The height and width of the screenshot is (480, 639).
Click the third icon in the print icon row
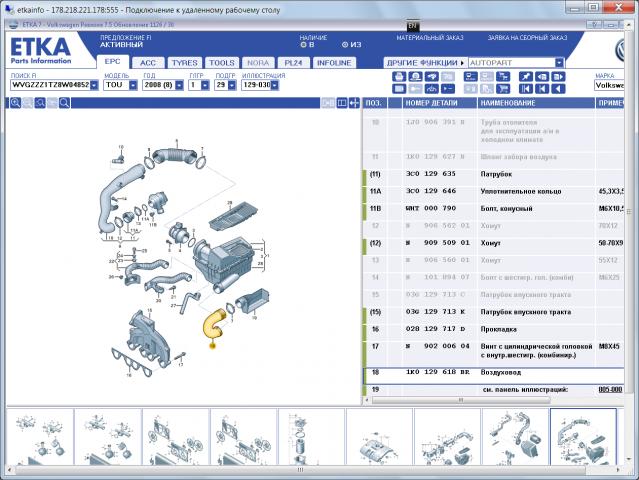coord(432,76)
